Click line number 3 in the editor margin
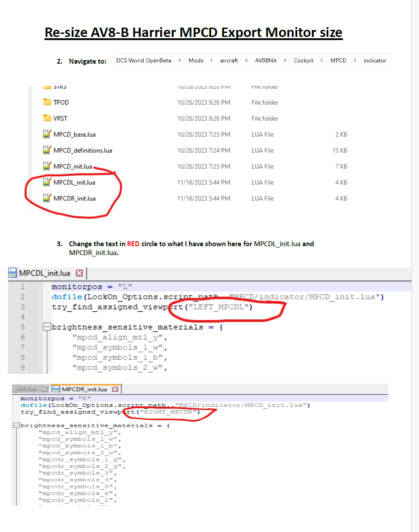This screenshot has width=419, height=532. pyautogui.click(x=23, y=307)
